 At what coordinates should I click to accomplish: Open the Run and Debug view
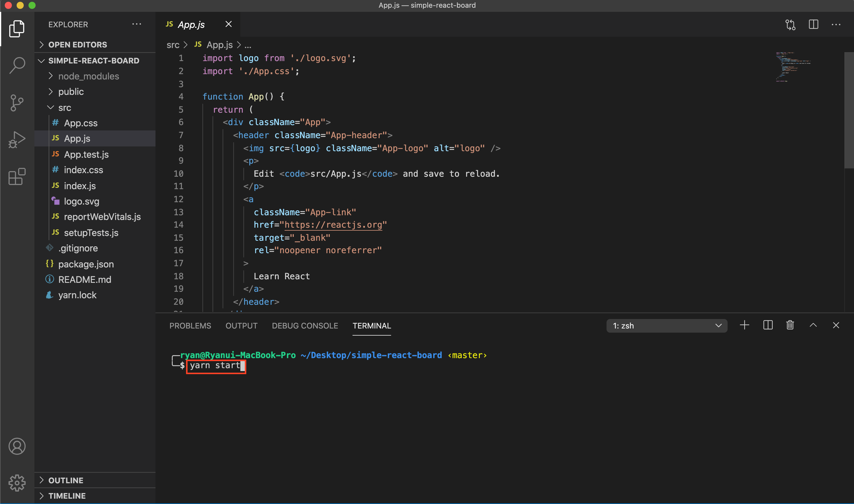tap(17, 139)
